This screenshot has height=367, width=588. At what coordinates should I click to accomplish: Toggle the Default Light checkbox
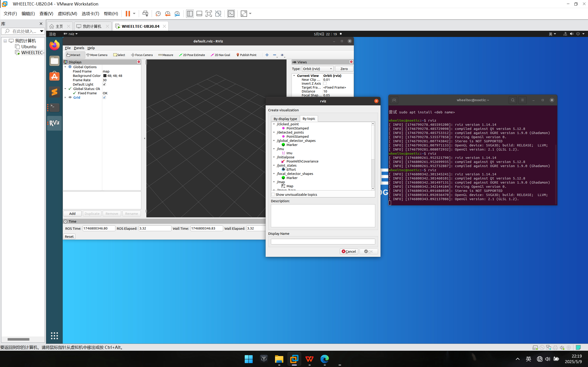pyautogui.click(x=104, y=84)
